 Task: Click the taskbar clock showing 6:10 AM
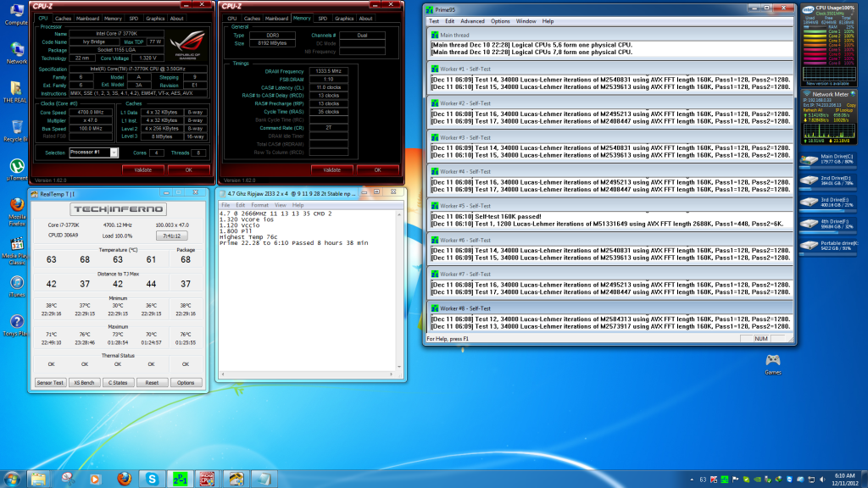click(844, 480)
